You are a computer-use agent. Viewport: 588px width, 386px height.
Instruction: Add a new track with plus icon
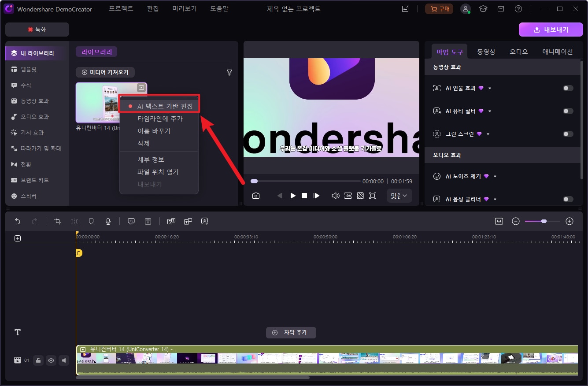18,238
